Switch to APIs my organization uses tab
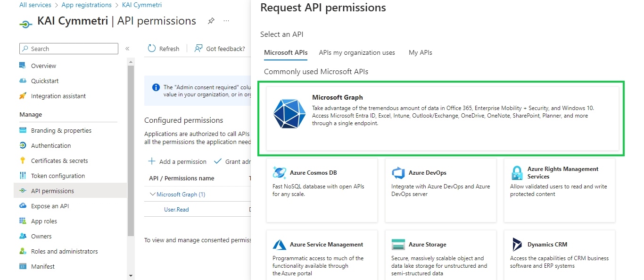This screenshot has height=280, width=644. [357, 52]
